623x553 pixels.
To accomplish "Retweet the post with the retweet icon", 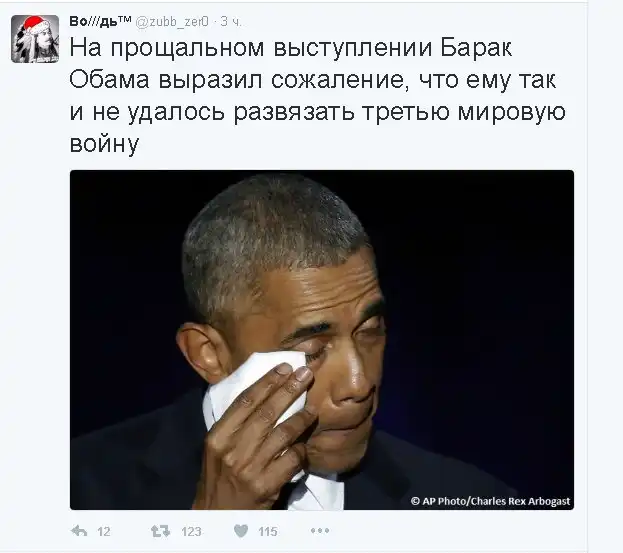I will [x=160, y=531].
